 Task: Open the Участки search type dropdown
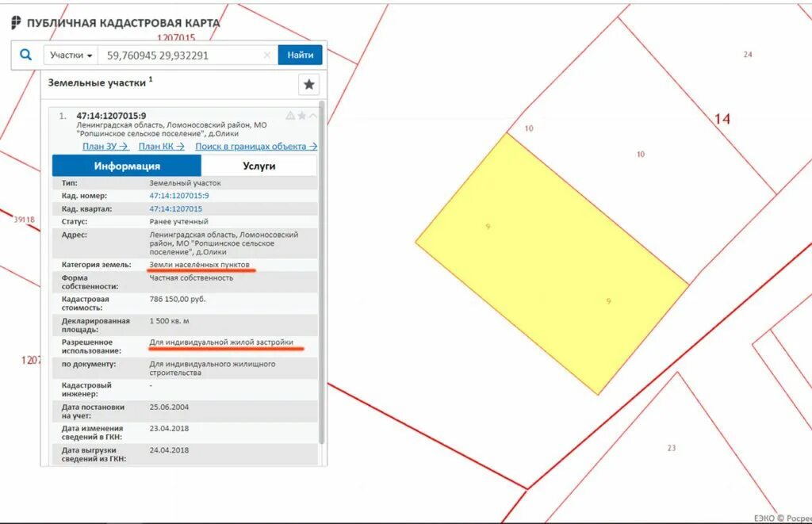point(71,55)
